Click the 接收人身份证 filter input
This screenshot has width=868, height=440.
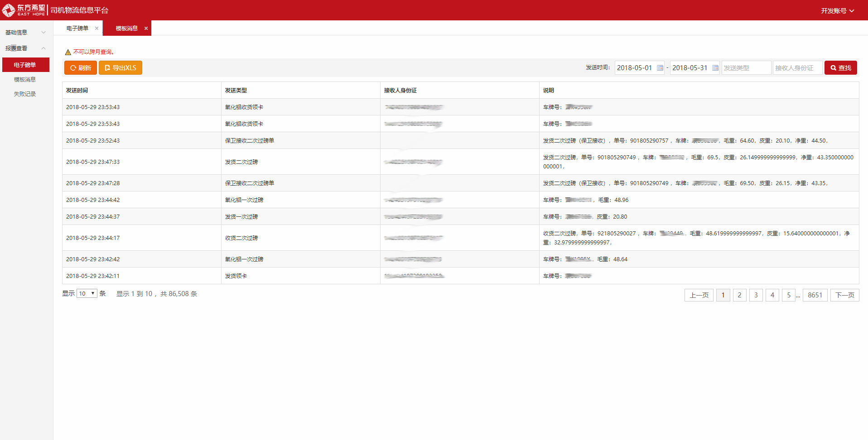click(x=797, y=68)
